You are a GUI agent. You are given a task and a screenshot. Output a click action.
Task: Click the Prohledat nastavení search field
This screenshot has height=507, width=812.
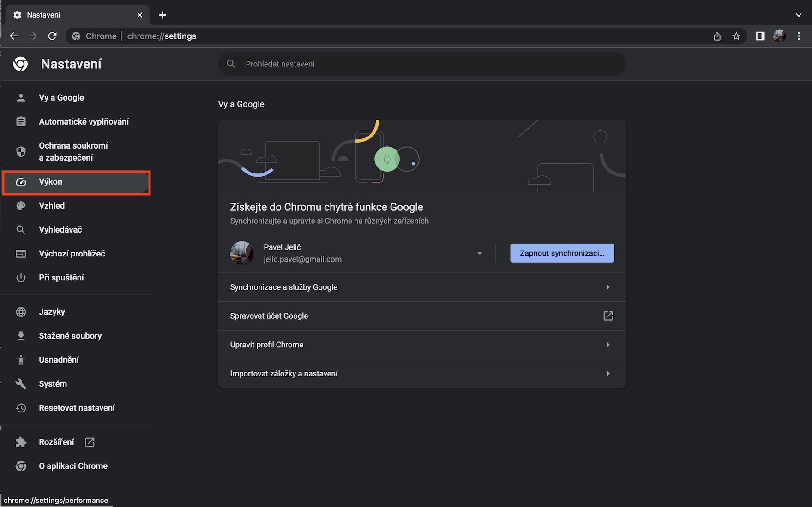(422, 64)
